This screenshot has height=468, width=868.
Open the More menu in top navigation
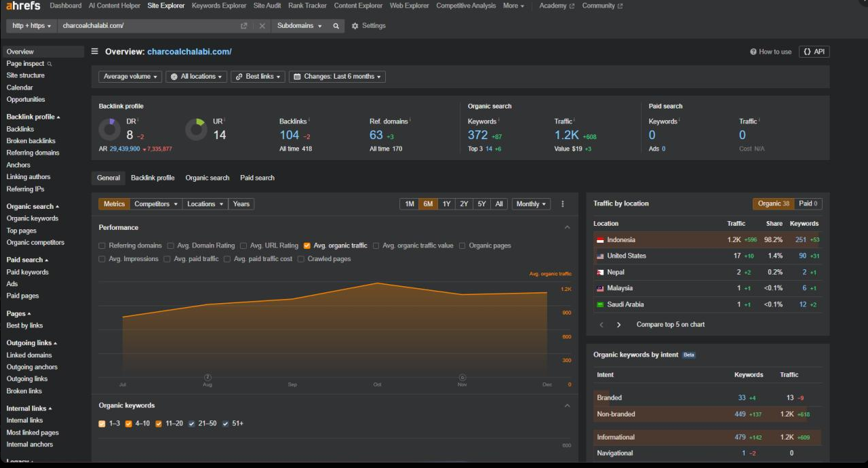[x=513, y=5]
